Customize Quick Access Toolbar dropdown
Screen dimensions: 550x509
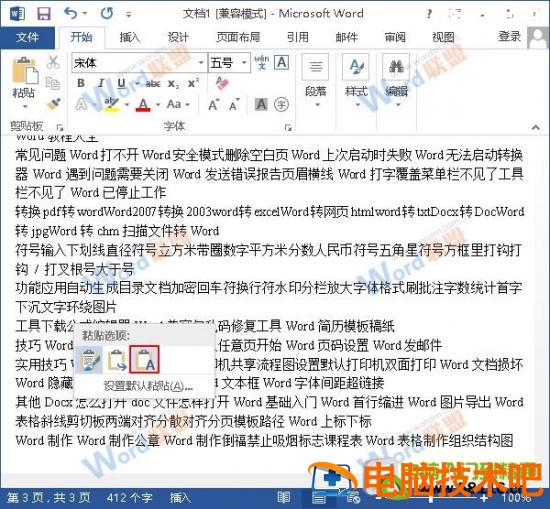click(x=129, y=15)
